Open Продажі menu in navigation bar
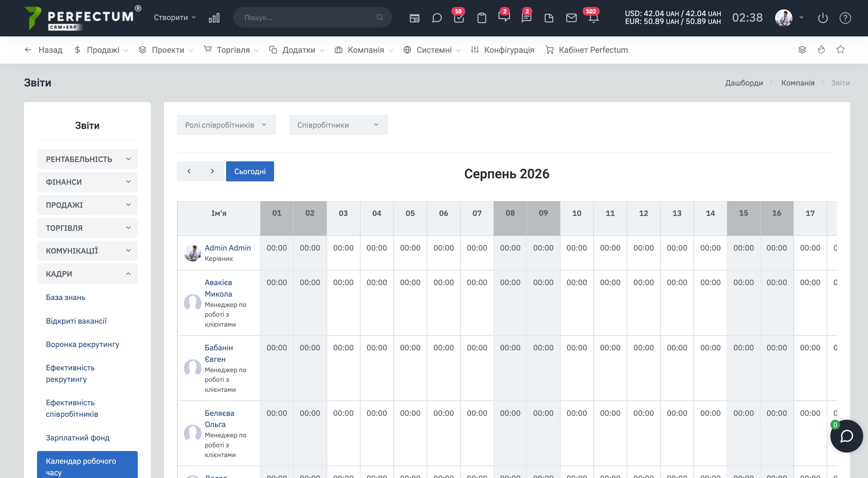The image size is (868, 478). 101,50
